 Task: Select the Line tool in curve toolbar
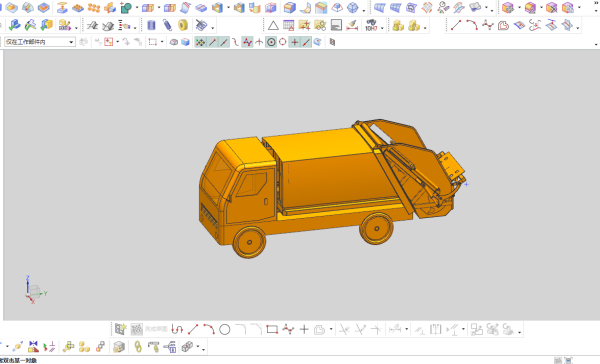[x=455, y=25]
